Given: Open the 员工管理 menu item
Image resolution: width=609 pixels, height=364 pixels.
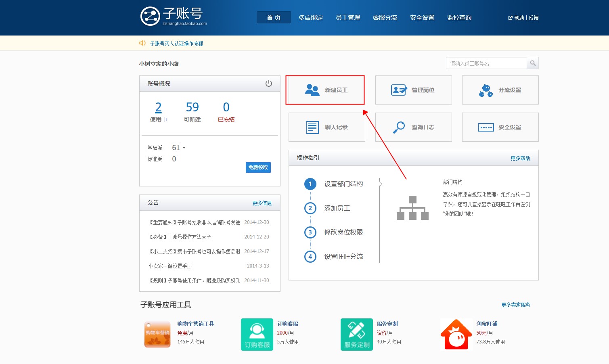Looking at the screenshot, I should (x=347, y=18).
